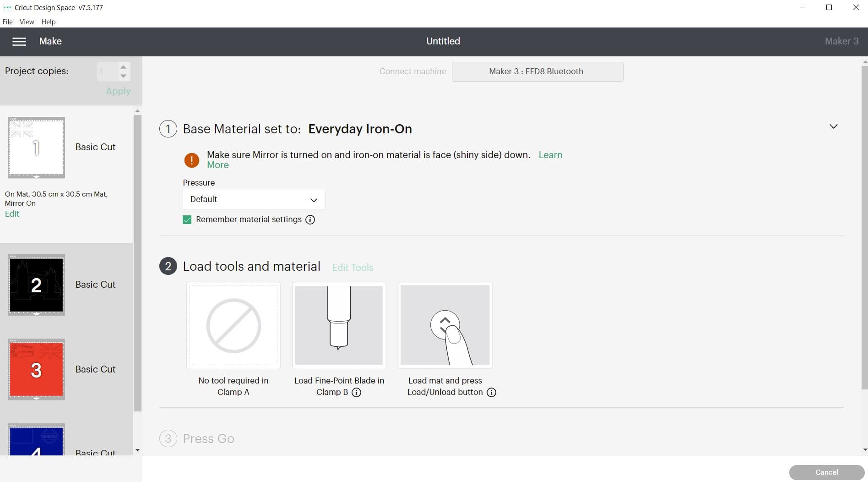Click the Load mat button illustration
This screenshot has width=868, height=482.
pyautogui.click(x=445, y=325)
